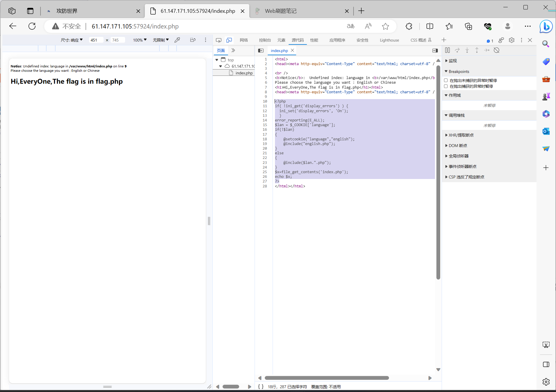Switch to the 攻防世界 browser tab
This screenshot has width=556, height=392.
click(x=93, y=11)
